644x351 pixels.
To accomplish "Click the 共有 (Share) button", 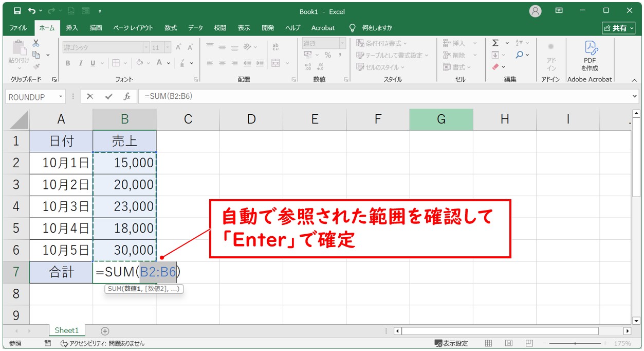I will tap(618, 28).
